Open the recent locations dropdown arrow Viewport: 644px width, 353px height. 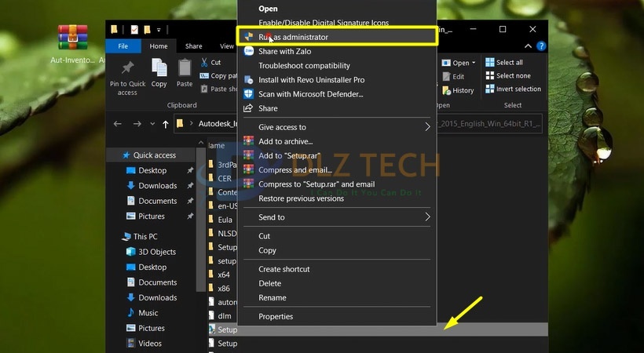coord(152,124)
